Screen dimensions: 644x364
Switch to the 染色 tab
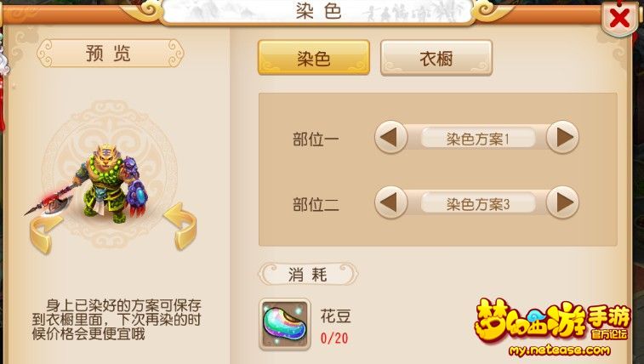(314, 58)
